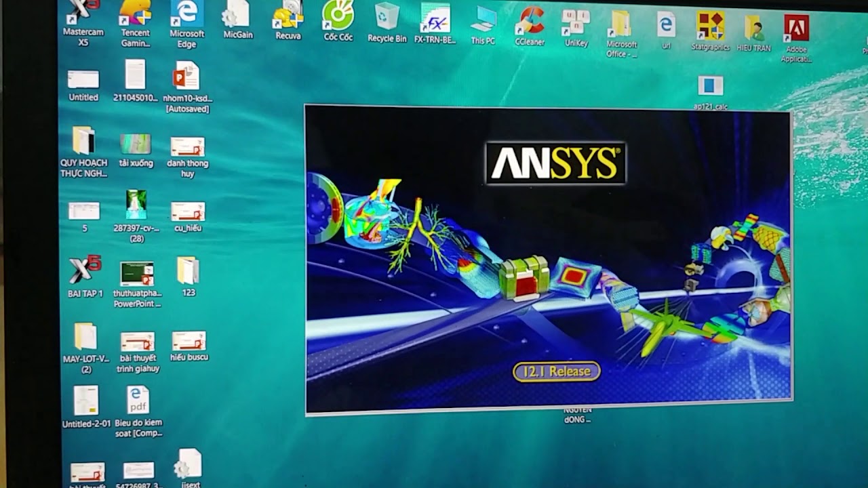The image size is (868, 488).
Task: Open the Microsoft Office folder
Action: point(621,34)
